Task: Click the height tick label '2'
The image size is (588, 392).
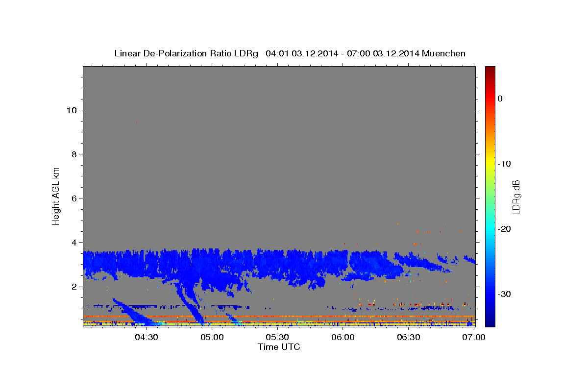Action: coord(74,287)
